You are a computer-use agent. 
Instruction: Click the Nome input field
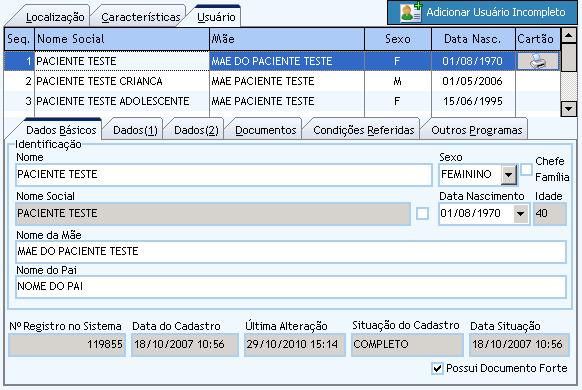[x=224, y=174]
